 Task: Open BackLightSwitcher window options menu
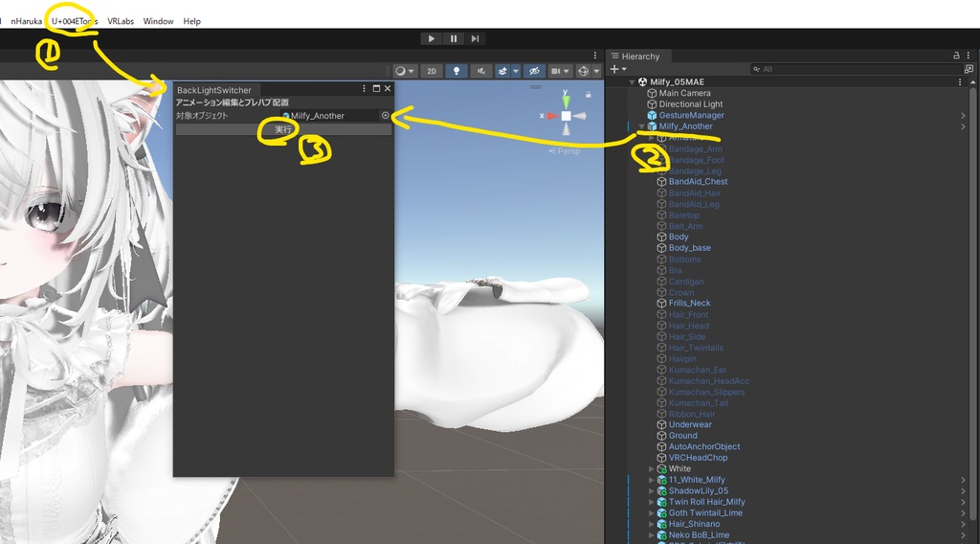click(x=365, y=89)
